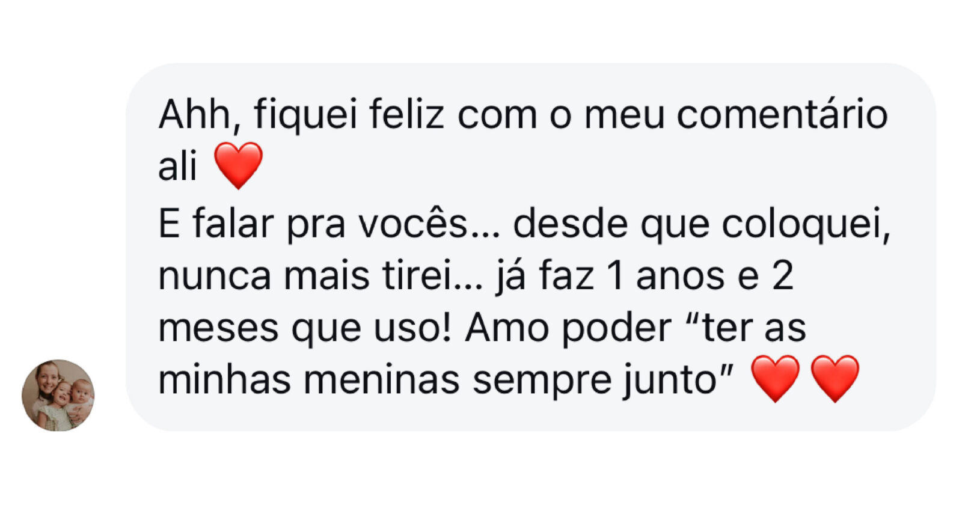Click the red heart emoji after "ali"
Screen dimensions: 980x517
tap(238, 165)
